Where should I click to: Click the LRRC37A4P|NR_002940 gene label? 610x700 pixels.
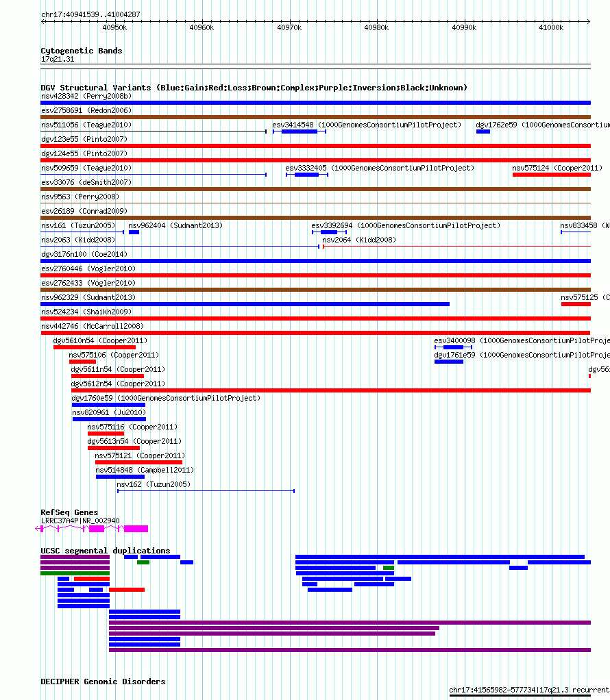tap(80, 521)
